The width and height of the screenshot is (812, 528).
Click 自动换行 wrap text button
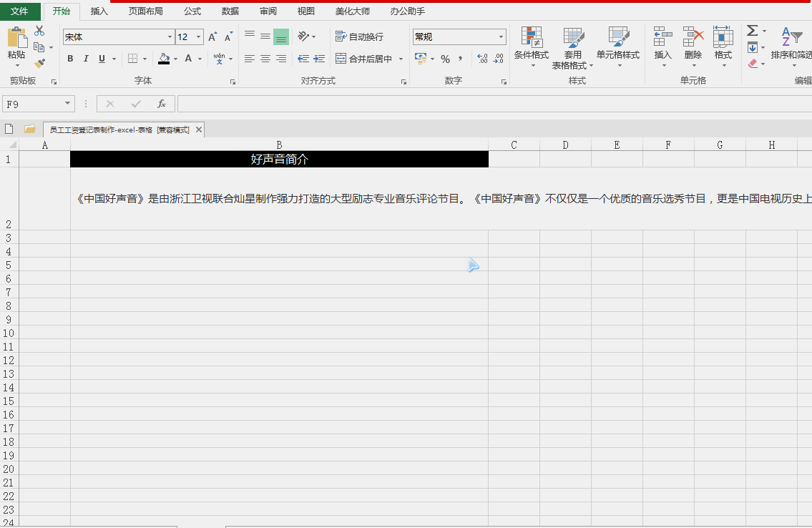point(359,36)
